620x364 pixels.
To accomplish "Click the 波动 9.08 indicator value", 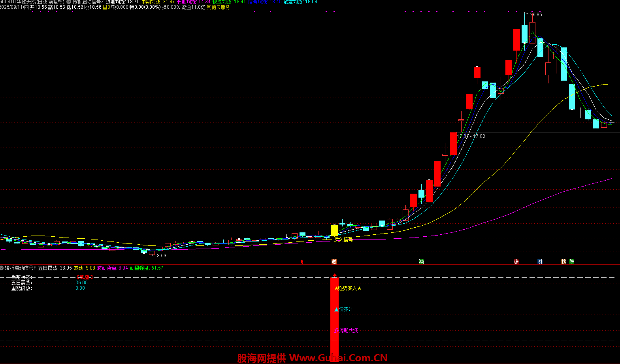I will [x=85, y=268].
